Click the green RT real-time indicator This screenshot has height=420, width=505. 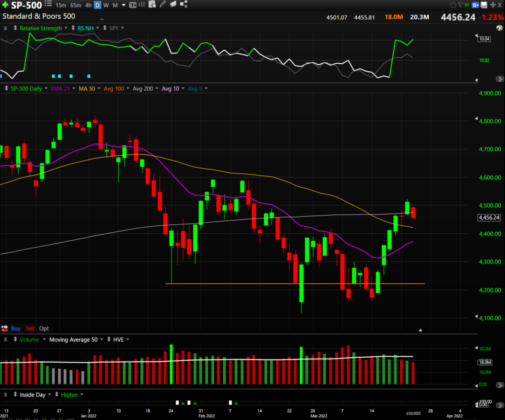(x=467, y=5)
